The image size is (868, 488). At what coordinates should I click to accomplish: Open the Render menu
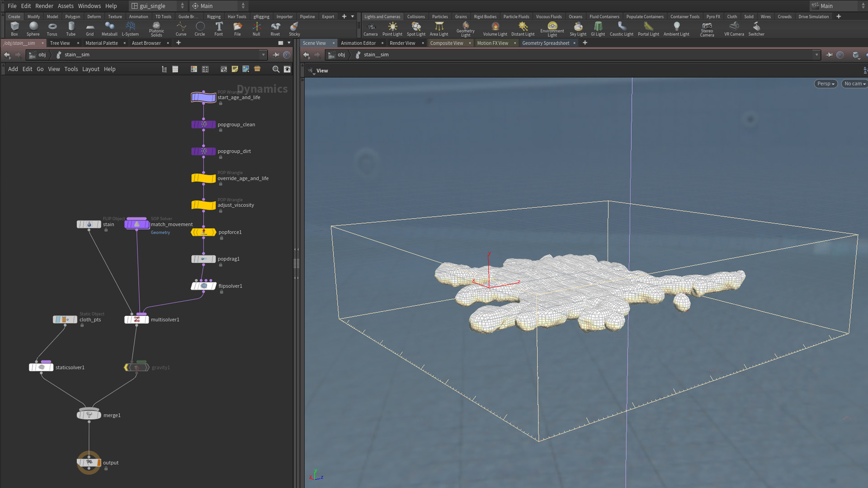44,6
